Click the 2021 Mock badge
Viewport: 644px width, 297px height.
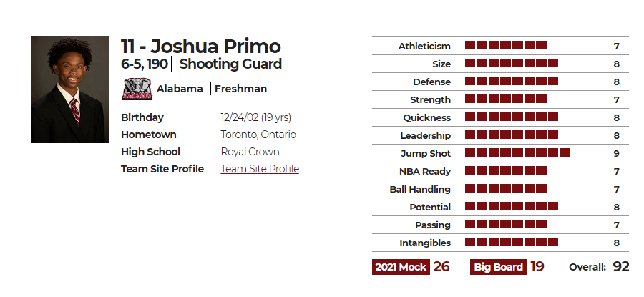(x=401, y=267)
